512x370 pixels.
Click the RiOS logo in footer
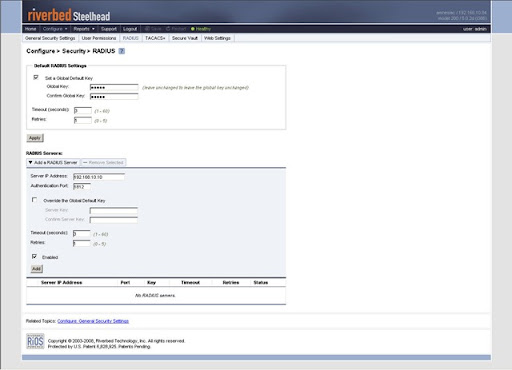point(35,341)
